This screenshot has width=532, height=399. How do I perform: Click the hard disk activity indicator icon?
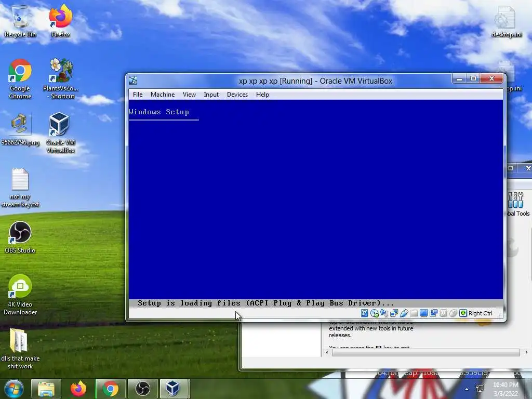pos(364,313)
